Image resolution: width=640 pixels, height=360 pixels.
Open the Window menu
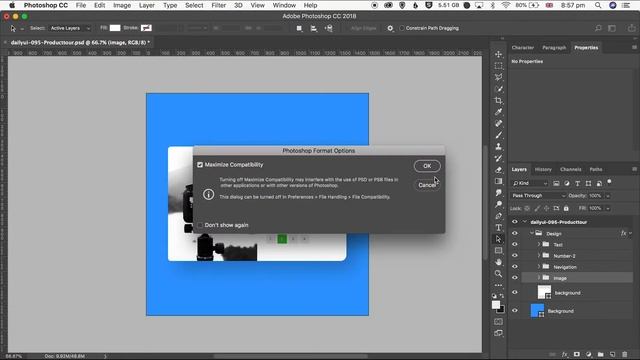[x=284, y=5]
